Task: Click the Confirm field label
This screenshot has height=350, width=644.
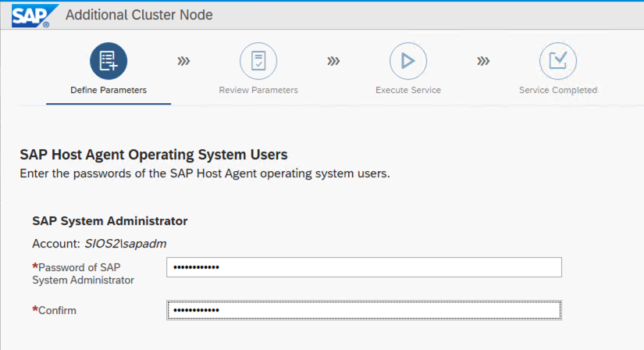Action: pos(54,310)
